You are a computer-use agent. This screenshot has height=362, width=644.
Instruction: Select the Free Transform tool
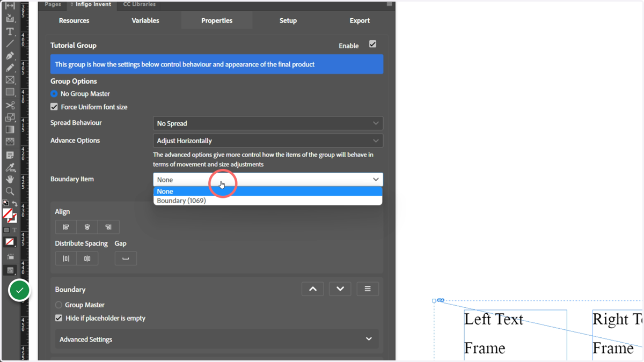point(10,117)
